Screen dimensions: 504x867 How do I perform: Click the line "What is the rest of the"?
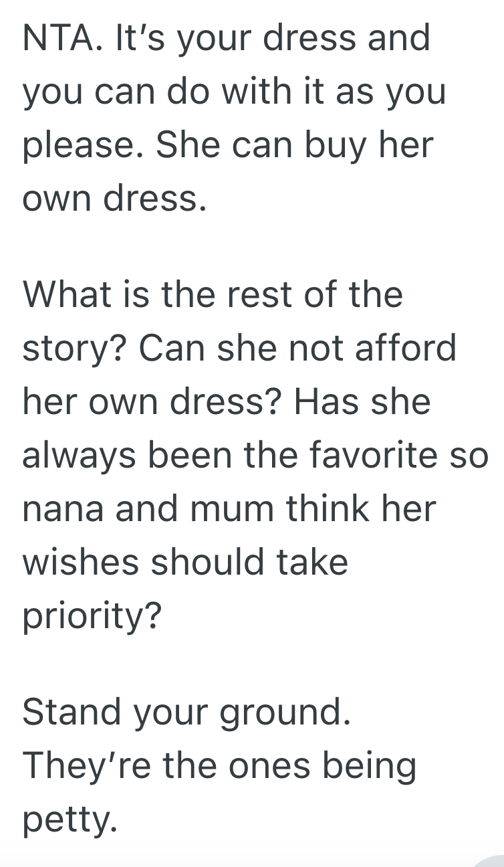click(213, 295)
